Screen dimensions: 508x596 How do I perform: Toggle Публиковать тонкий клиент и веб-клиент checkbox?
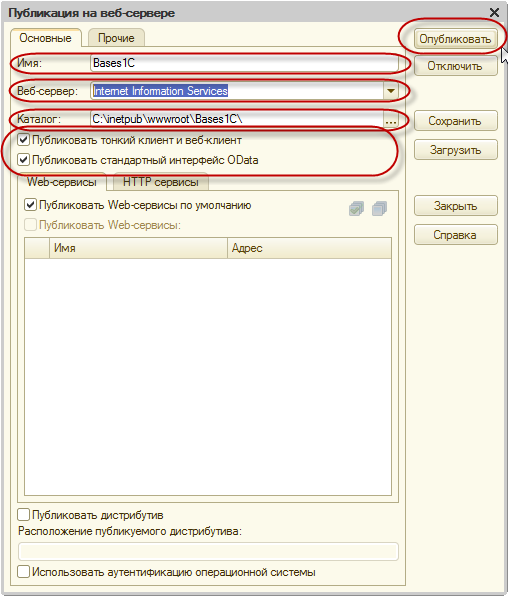point(24,140)
